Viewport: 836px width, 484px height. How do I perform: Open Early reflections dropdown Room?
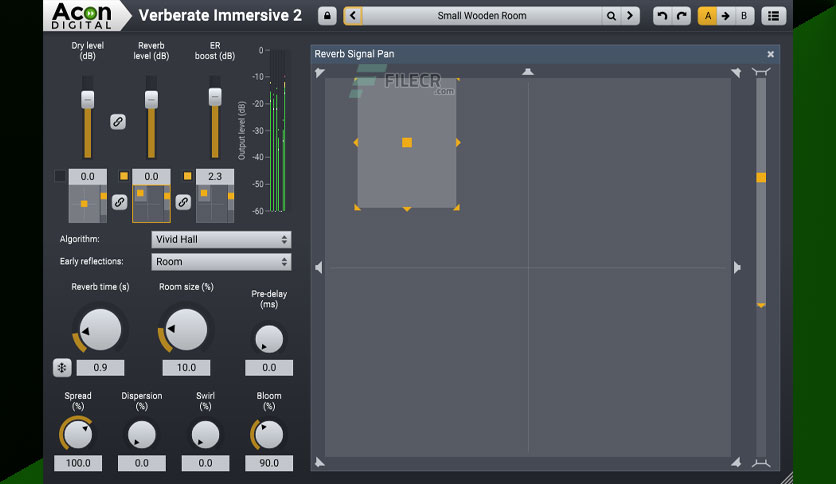click(221, 262)
